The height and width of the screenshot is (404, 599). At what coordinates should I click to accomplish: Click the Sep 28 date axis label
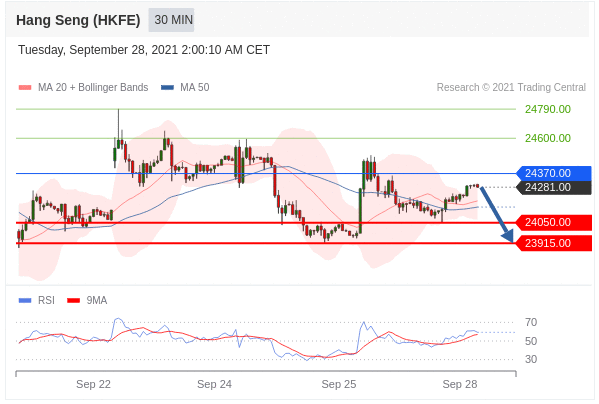(460, 384)
